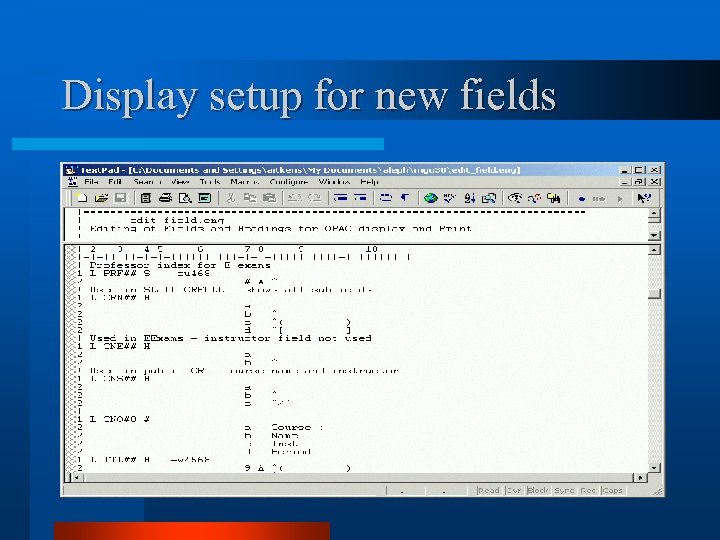Screen dimensions: 720x540
Task: Click the Open file folder icon
Action: click(x=101, y=198)
